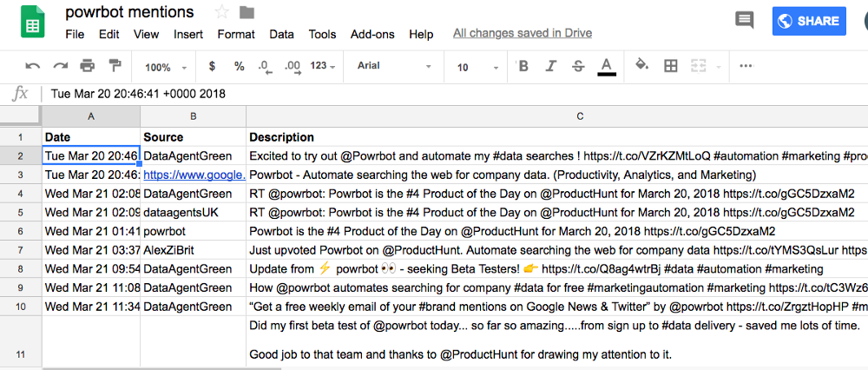Expand the 100% zoom dropdown

pyautogui.click(x=166, y=67)
